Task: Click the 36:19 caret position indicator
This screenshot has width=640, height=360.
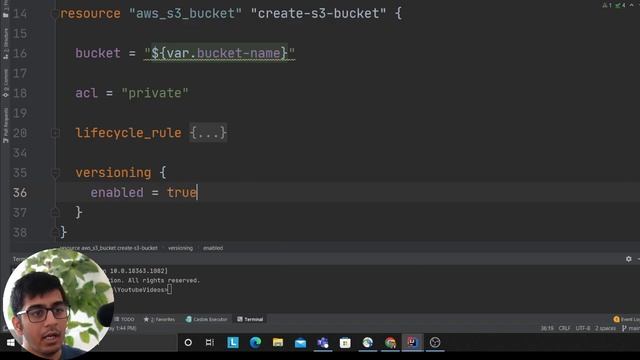Action: pyautogui.click(x=547, y=328)
